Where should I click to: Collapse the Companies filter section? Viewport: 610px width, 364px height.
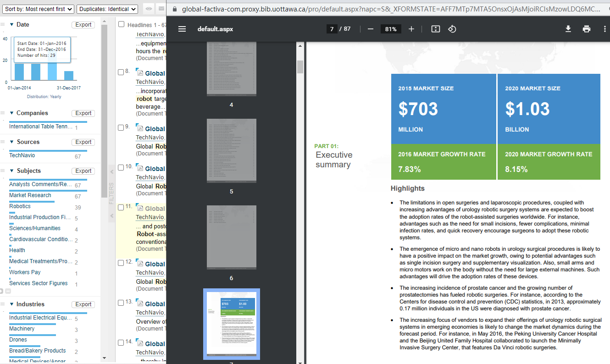(11, 113)
